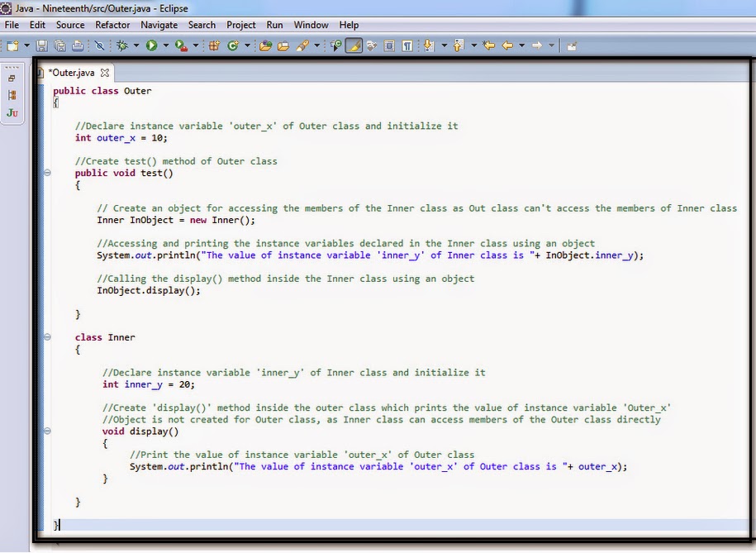
Task: Open Previous Annotation dropdown arrow
Action: pos(474,45)
